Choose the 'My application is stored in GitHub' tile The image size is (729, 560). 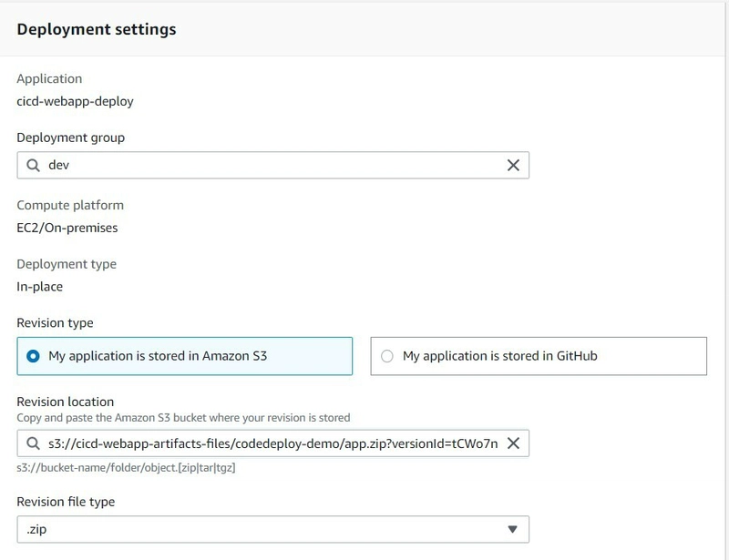pos(539,356)
